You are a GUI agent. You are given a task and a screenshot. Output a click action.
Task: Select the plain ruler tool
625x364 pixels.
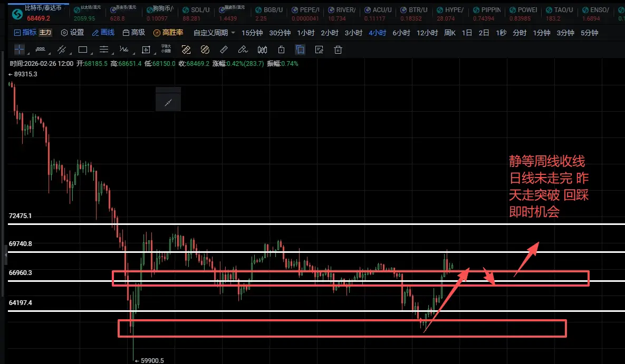click(x=224, y=50)
